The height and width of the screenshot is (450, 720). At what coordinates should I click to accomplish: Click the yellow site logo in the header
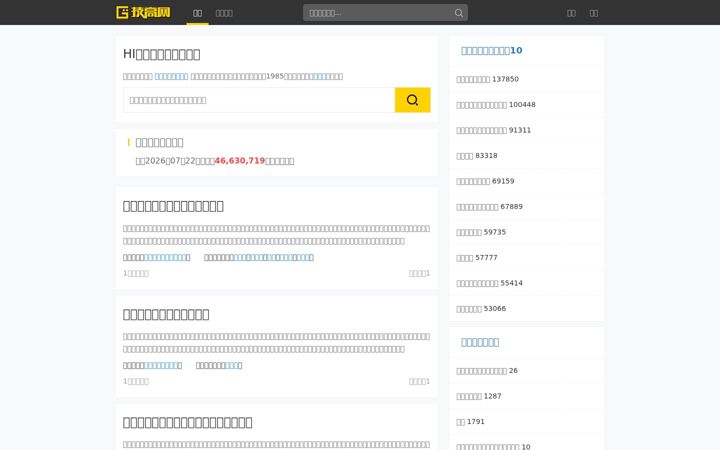click(x=143, y=12)
